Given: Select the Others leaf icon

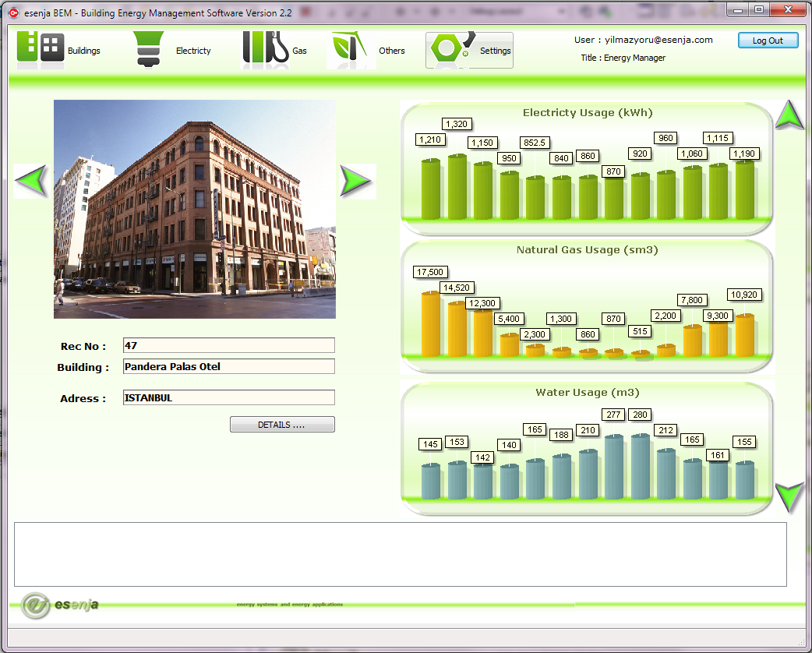Looking at the screenshot, I should [350, 49].
